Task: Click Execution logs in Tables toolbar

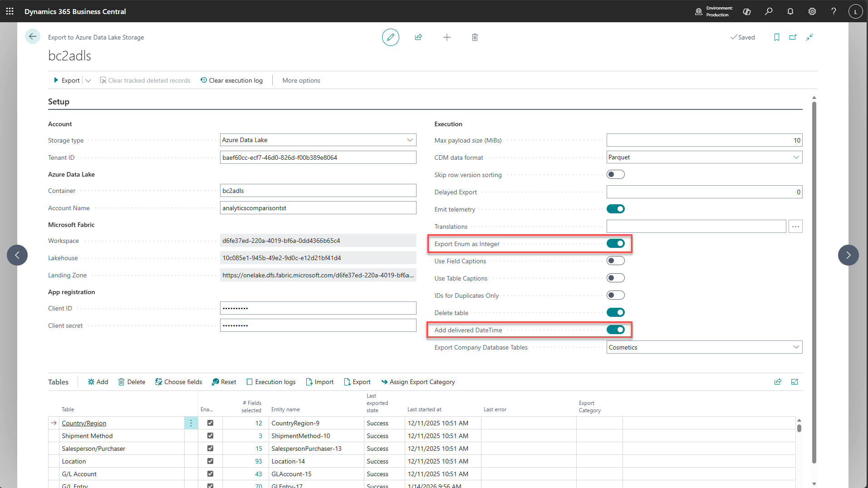Action: 271,382
